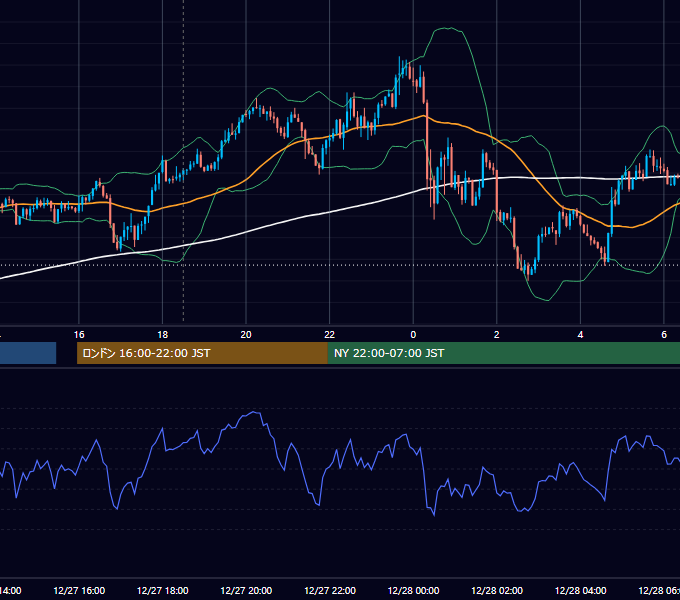Image resolution: width=680 pixels, height=600 pixels.
Task: Click the 12/27 18:00 date label
Action: coord(163,591)
